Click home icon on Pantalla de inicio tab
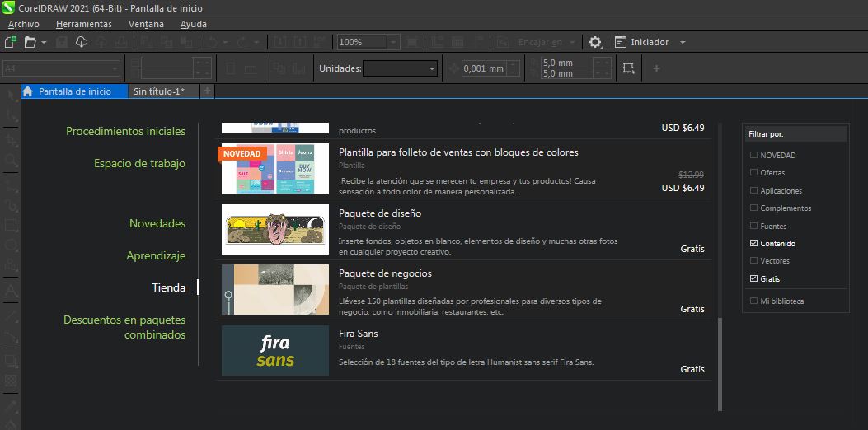The height and width of the screenshot is (430, 868). (28, 91)
